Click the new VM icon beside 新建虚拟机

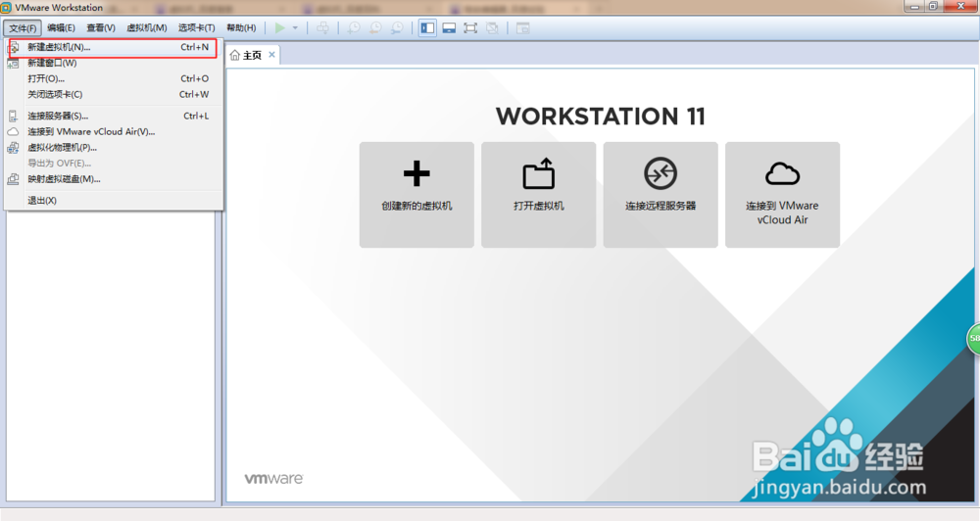(13, 47)
